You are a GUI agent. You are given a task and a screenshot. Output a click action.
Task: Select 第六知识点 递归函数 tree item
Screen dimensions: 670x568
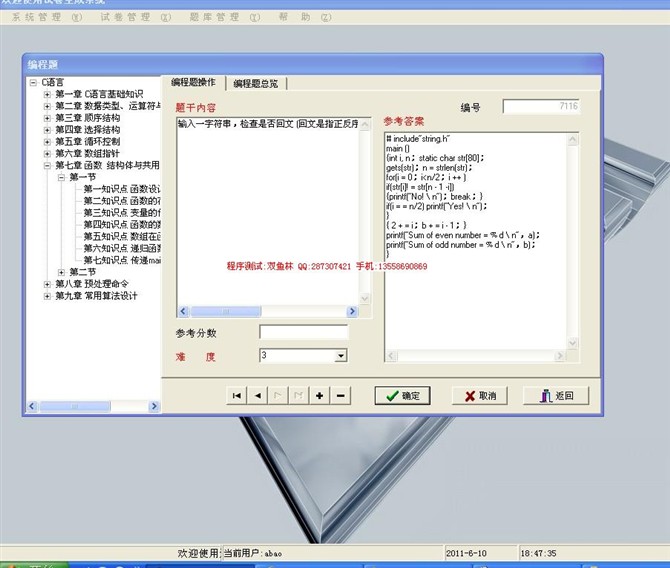click(122, 248)
